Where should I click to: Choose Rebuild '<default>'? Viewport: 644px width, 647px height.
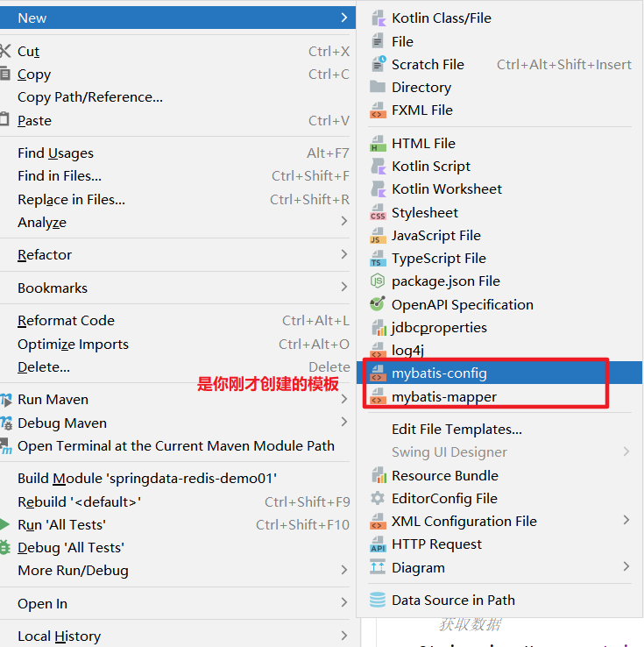point(178,502)
